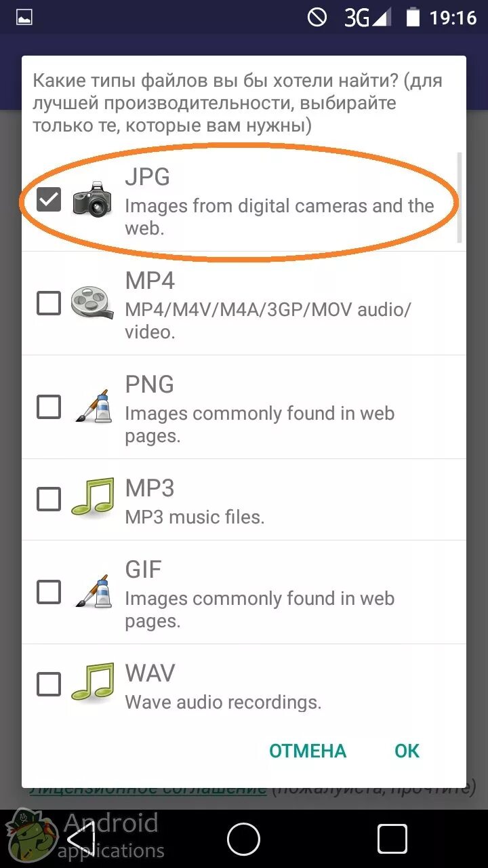488x868 pixels.
Task: Click the dialog list scrollbar
Action: pos(460,197)
